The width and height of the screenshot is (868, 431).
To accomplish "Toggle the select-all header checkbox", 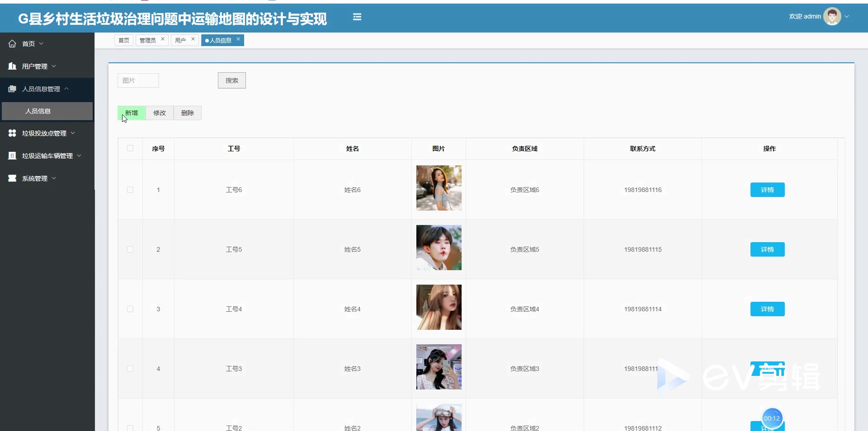I will [x=130, y=148].
